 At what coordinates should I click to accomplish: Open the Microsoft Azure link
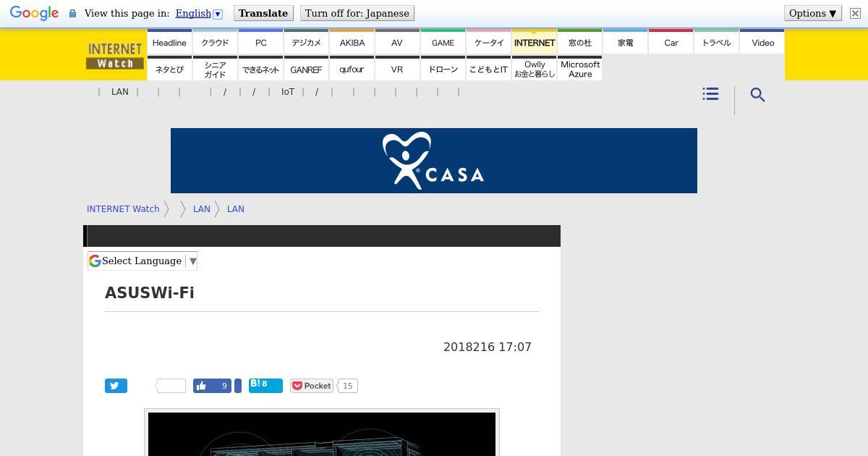[580, 69]
